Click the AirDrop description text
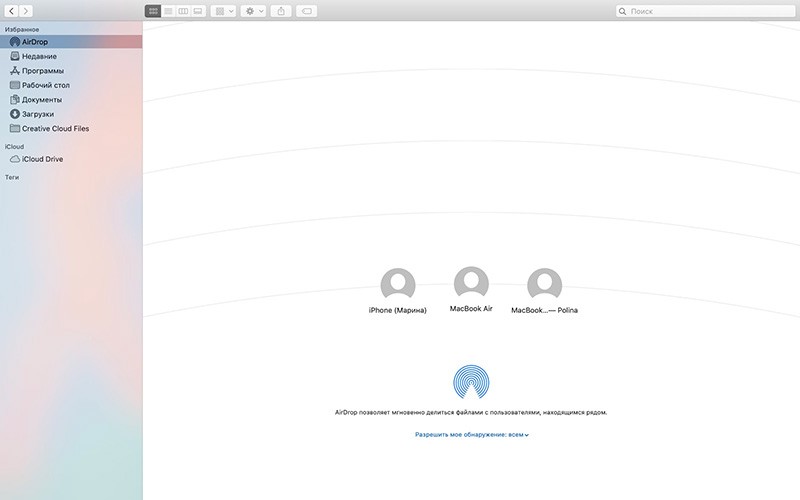 (471, 412)
